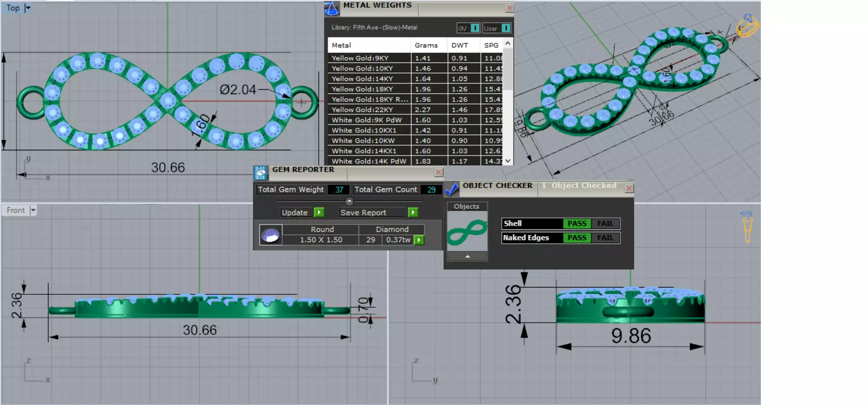Sort by the Metal column header
This screenshot has height=405, width=868.
tap(369, 45)
